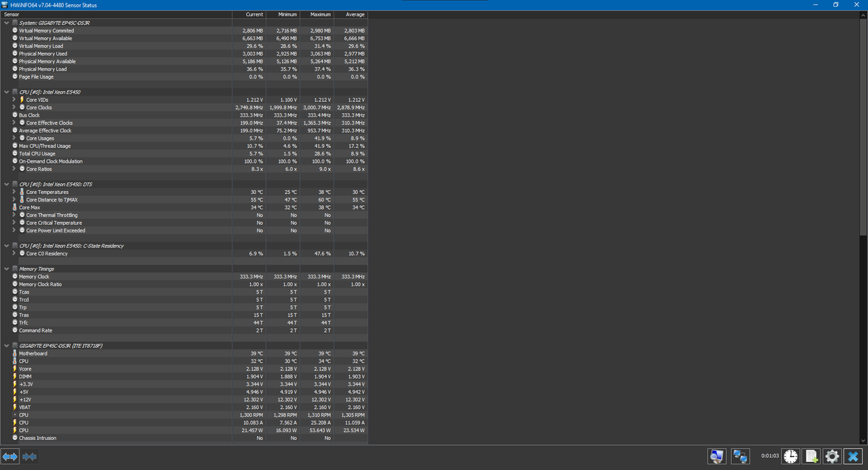Reset the elapsed time clock icon

coord(791,456)
